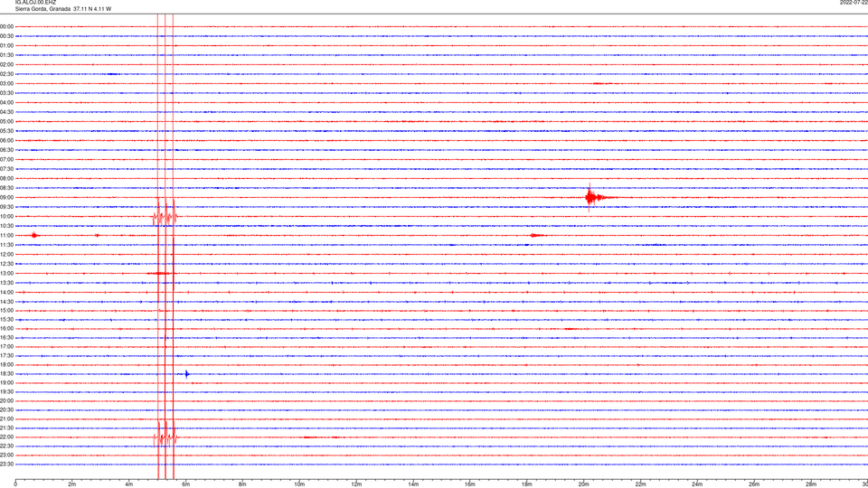The height and width of the screenshot is (488, 868).
Task: Click the '17:30' time row label
Action: (6, 356)
